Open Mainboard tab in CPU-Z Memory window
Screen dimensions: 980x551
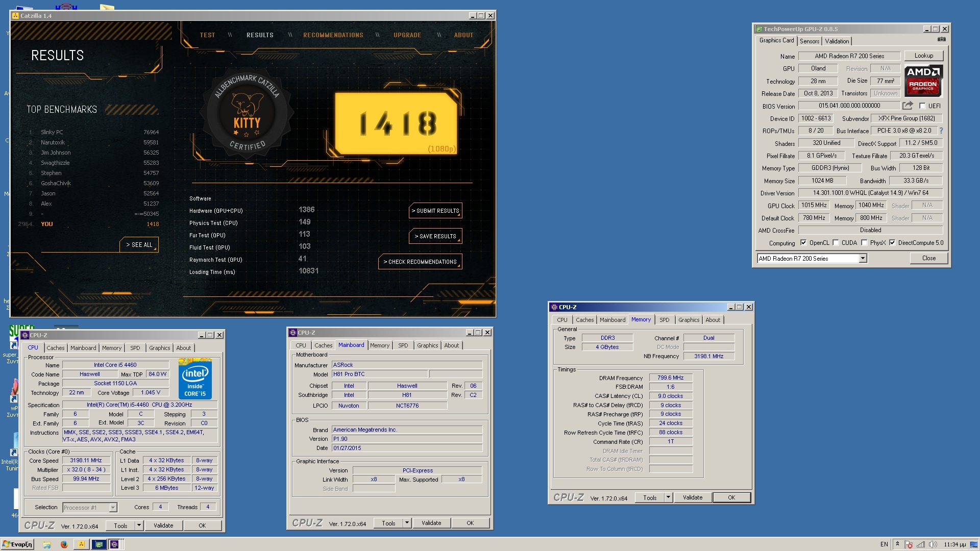pyautogui.click(x=612, y=320)
